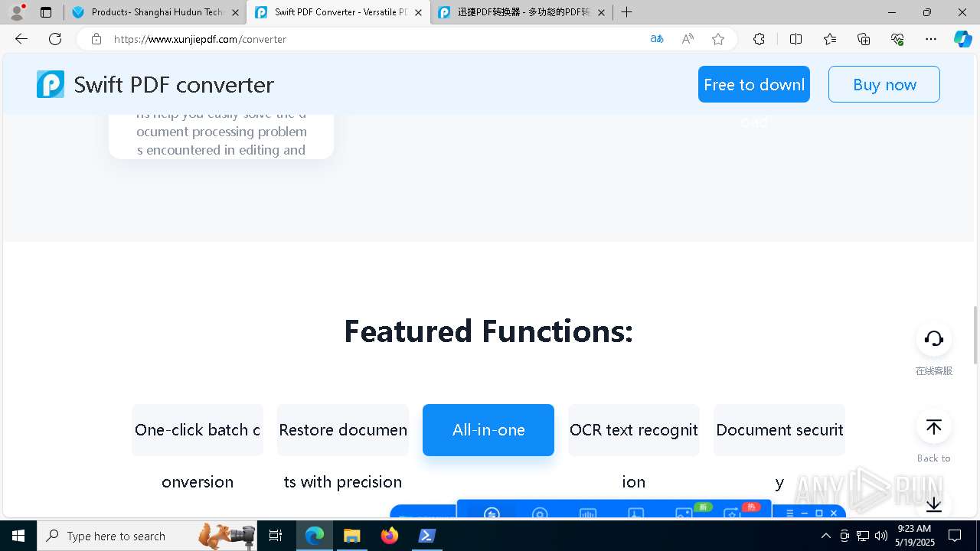Open the Extensions puzzle icon
This screenshot has width=980, height=551.
click(x=759, y=39)
